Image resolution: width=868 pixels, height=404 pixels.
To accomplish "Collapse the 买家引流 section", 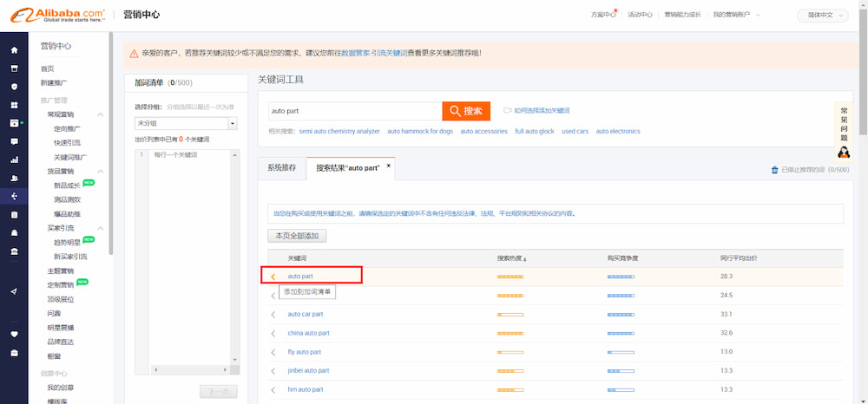I will point(101,228).
